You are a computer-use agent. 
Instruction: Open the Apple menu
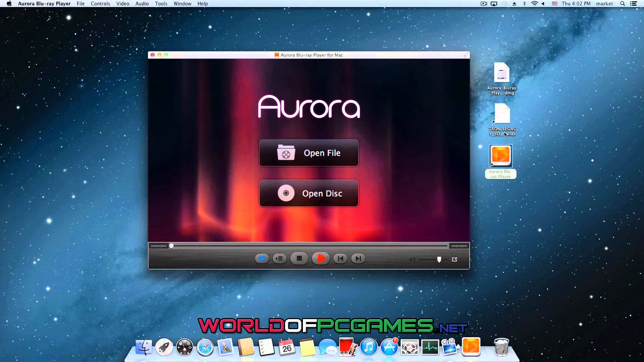coord(9,4)
